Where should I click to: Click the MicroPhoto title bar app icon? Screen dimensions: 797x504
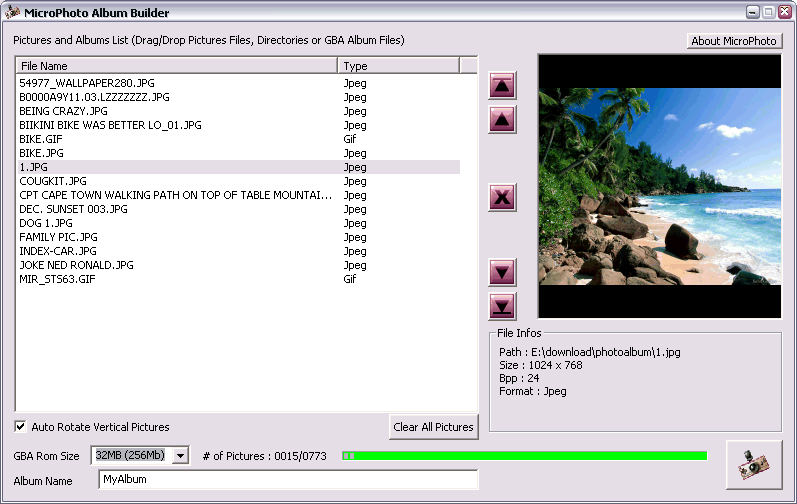coord(12,12)
